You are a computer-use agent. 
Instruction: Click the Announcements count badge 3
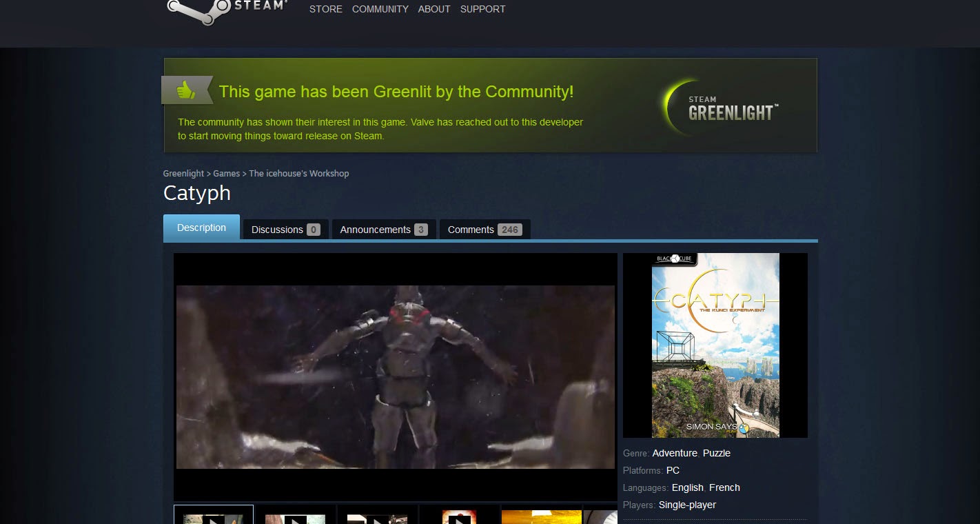(x=421, y=230)
